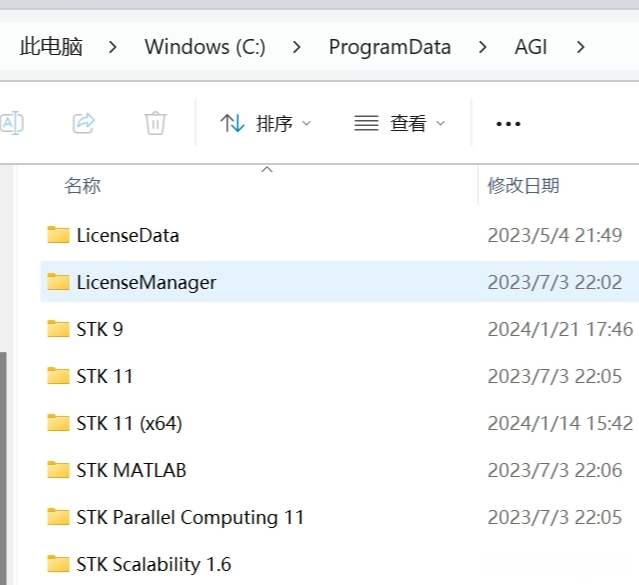Open the three-dots more options menu
This screenshot has width=639, height=585.
click(508, 124)
